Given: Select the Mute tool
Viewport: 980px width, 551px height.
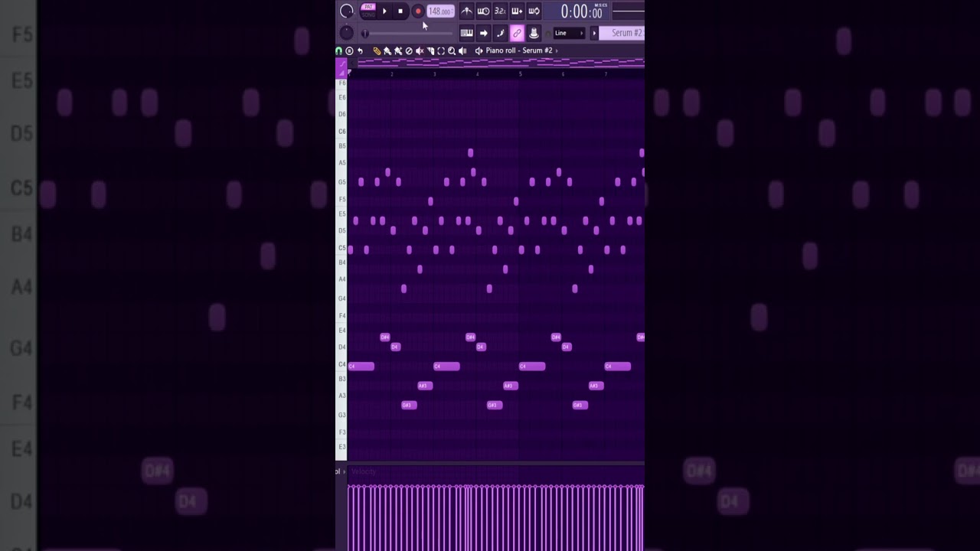Looking at the screenshot, I should (x=420, y=51).
